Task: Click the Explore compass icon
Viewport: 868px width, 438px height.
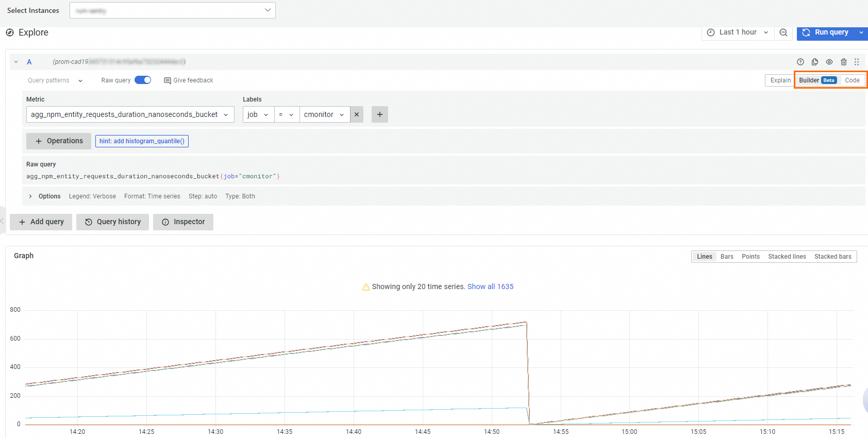Action: click(x=10, y=32)
